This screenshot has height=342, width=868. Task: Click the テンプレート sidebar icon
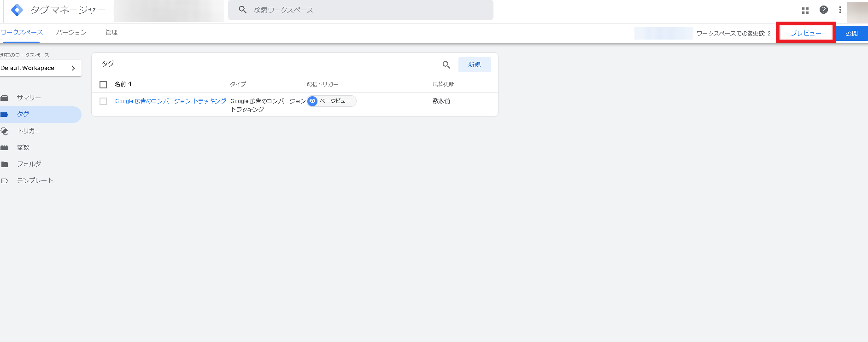pos(5,181)
